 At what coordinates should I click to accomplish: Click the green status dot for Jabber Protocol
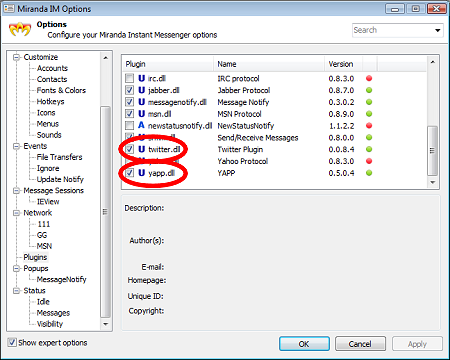(x=369, y=90)
